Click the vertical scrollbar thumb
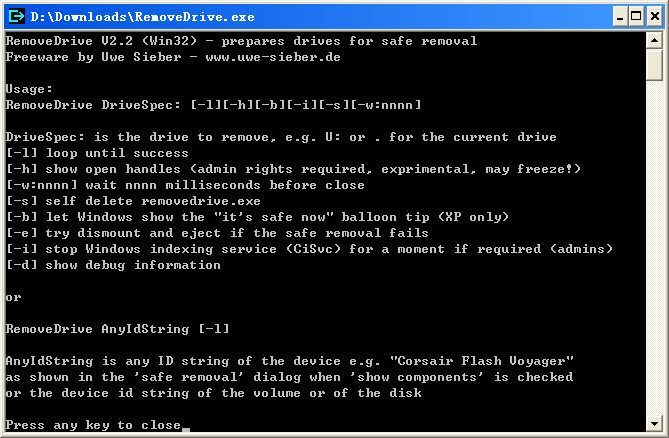 click(x=654, y=67)
